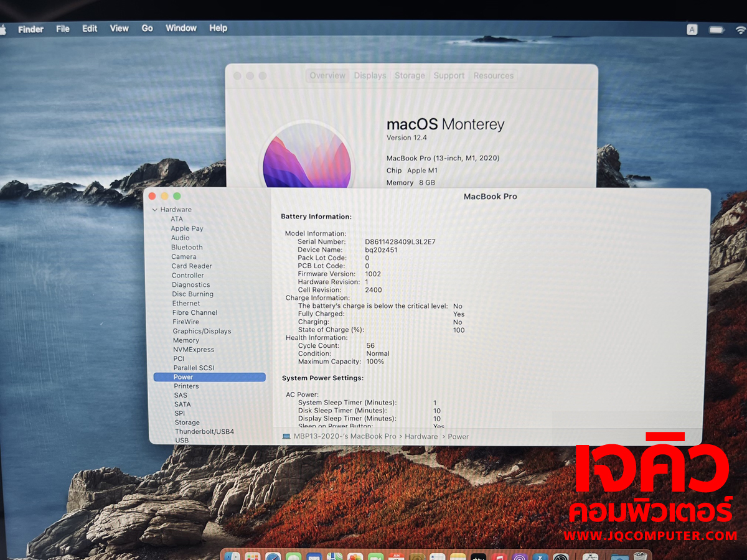Open the Apple menu in the menu bar
Screen dimensions: 747x560
(2, 29)
